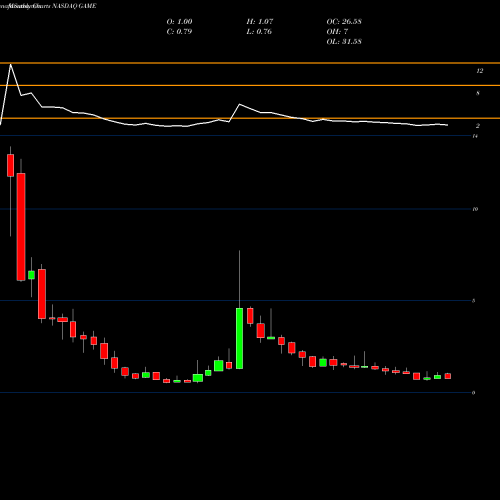Click the price axis label 0
The image size is (500, 500).
tap(474, 392)
